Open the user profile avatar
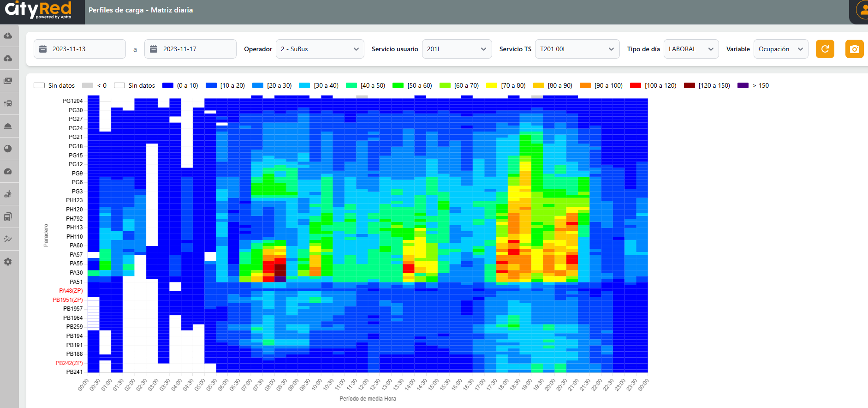 (862, 10)
